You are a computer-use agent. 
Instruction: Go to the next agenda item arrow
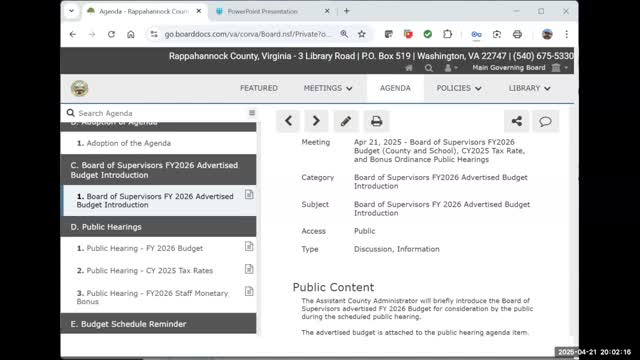click(316, 121)
